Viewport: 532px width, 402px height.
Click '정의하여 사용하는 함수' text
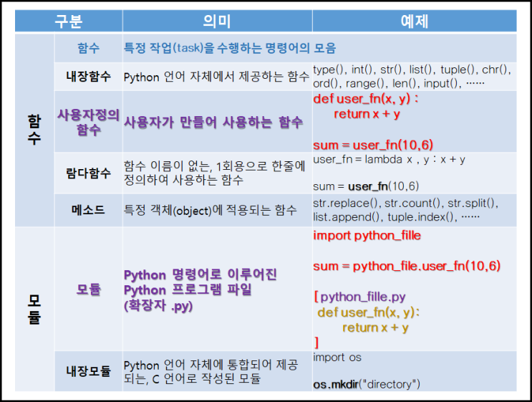click(x=183, y=180)
